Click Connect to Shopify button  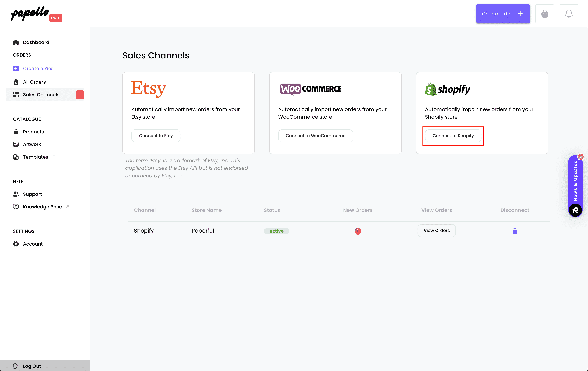click(x=453, y=136)
